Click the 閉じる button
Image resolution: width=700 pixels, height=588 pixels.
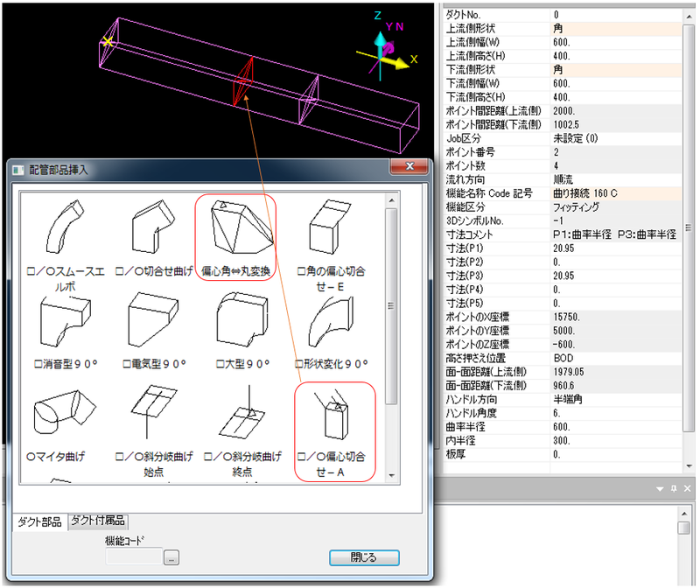coord(364,557)
